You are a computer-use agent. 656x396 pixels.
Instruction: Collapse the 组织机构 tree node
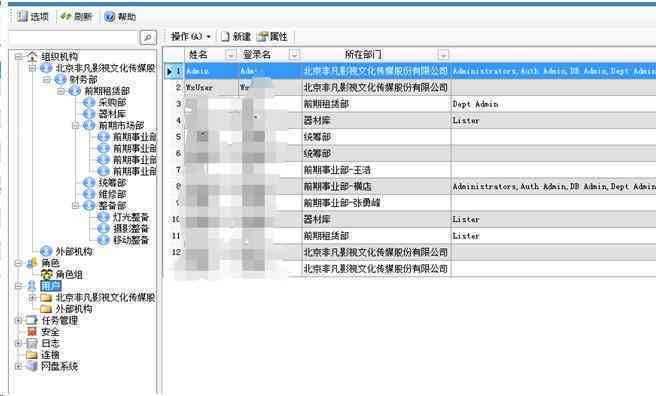(x=18, y=56)
